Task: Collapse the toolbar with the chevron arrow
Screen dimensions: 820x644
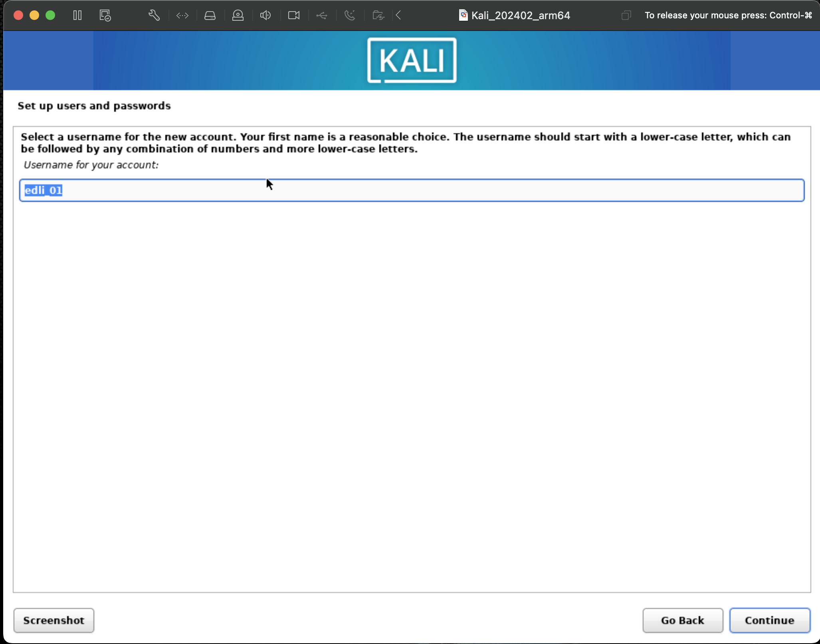Action: coord(398,16)
